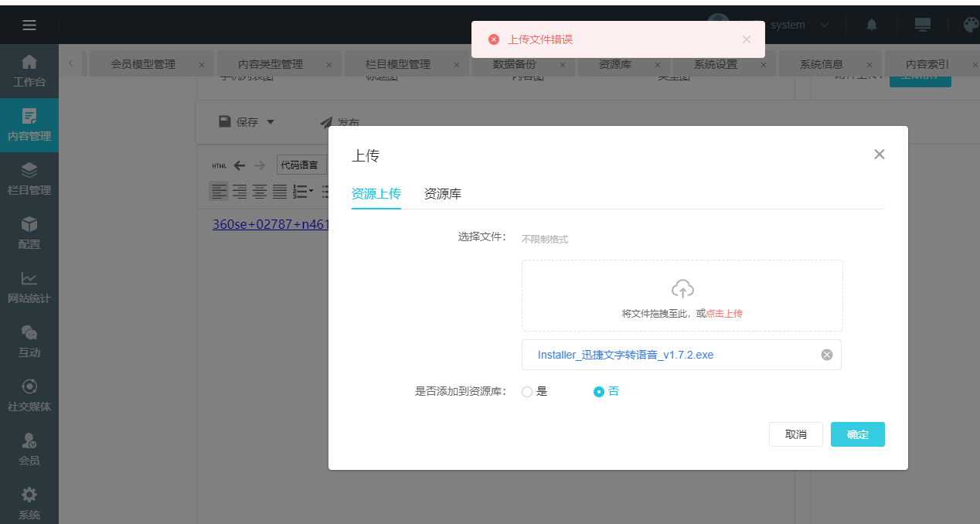
Task: Open the theme palette icon
Action: [x=971, y=25]
